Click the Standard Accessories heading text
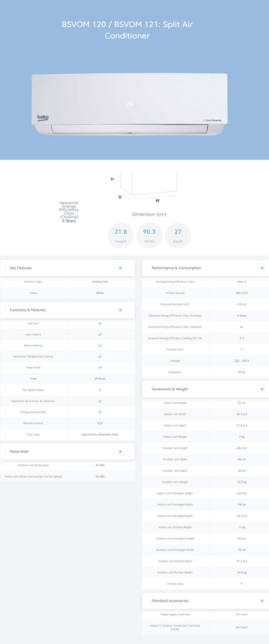 [x=170, y=601]
